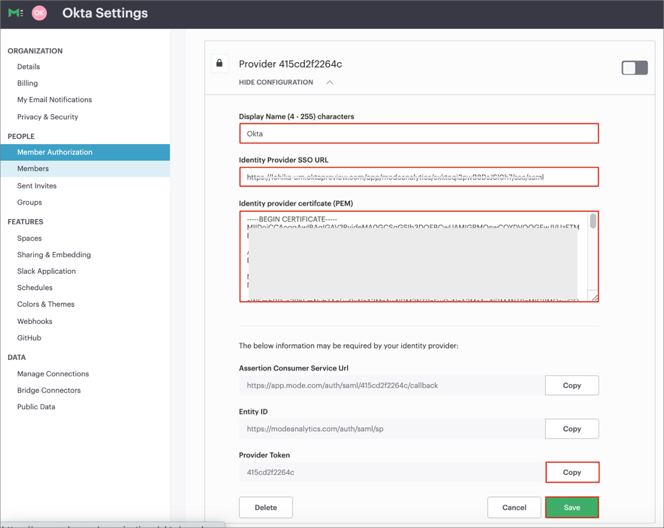Select Slack Application in Features
The image size is (664, 528).
point(46,271)
